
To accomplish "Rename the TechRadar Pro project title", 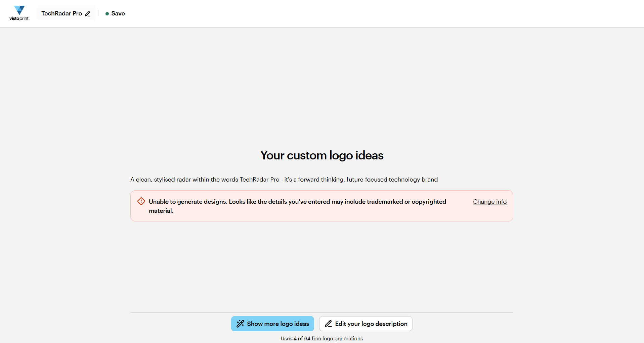I will pos(61,13).
